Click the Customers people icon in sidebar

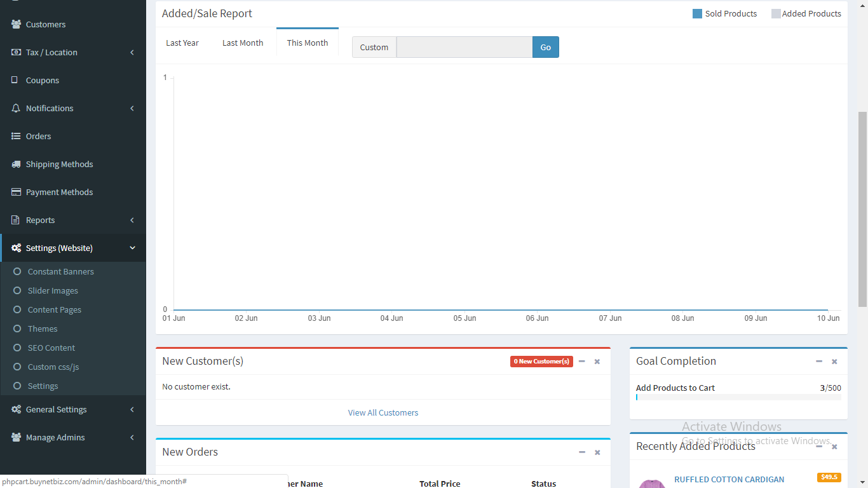pyautogui.click(x=17, y=24)
